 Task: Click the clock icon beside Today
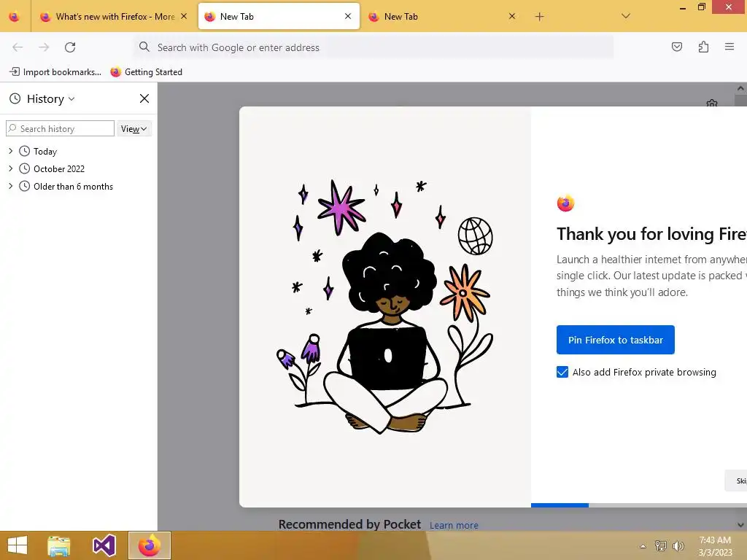(24, 152)
